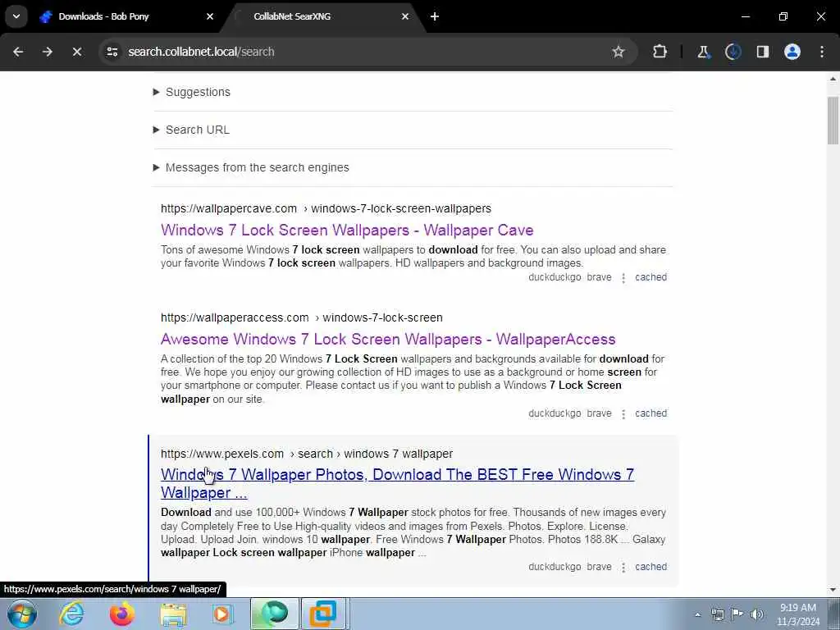Show hidden system tray icons

point(697,614)
